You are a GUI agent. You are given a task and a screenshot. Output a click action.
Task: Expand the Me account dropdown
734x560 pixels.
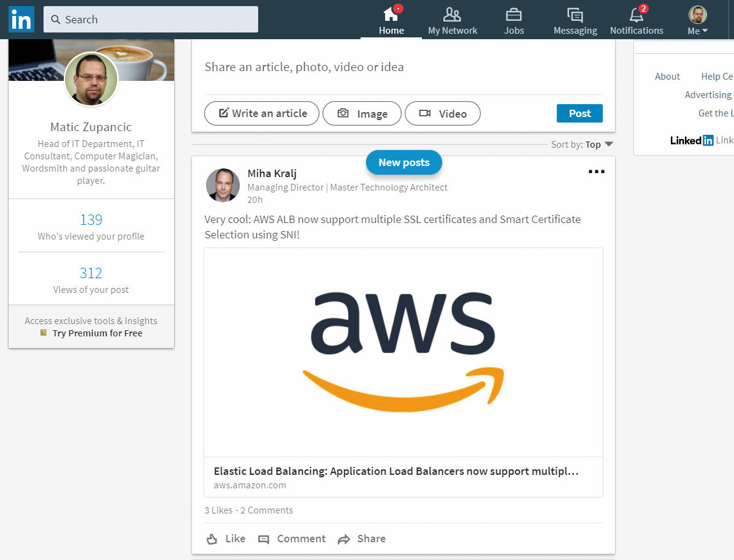click(697, 21)
